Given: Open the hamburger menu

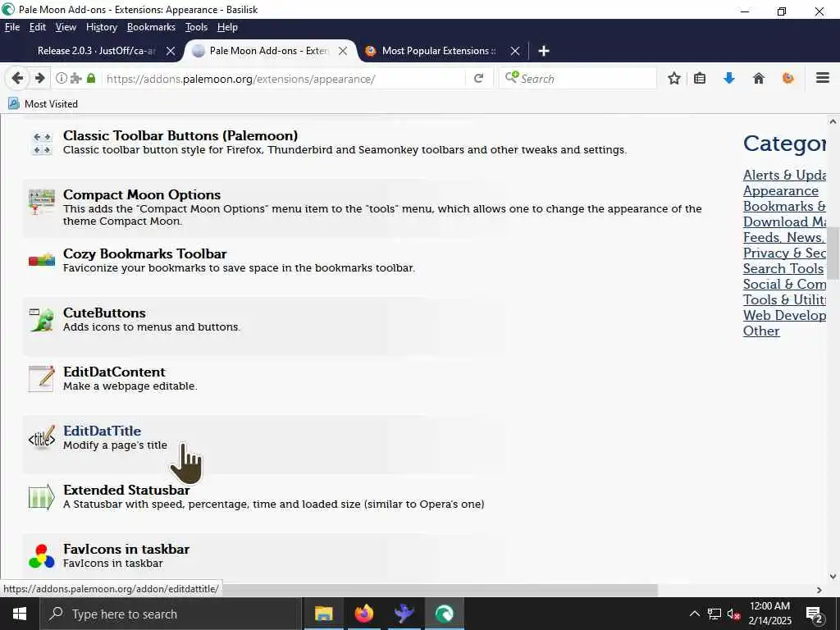Looking at the screenshot, I should [822, 78].
